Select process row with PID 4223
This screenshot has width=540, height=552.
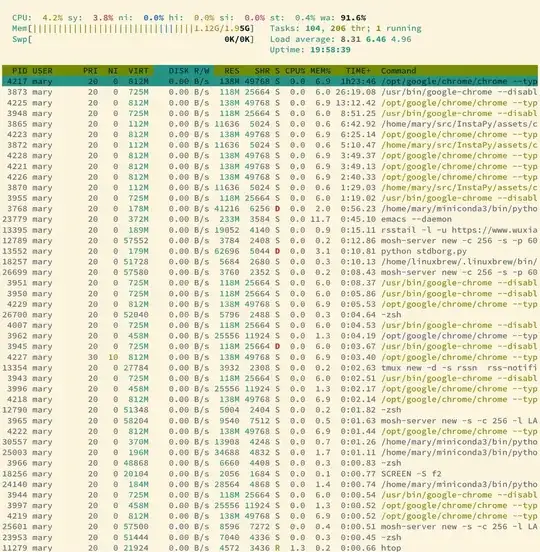(270, 134)
